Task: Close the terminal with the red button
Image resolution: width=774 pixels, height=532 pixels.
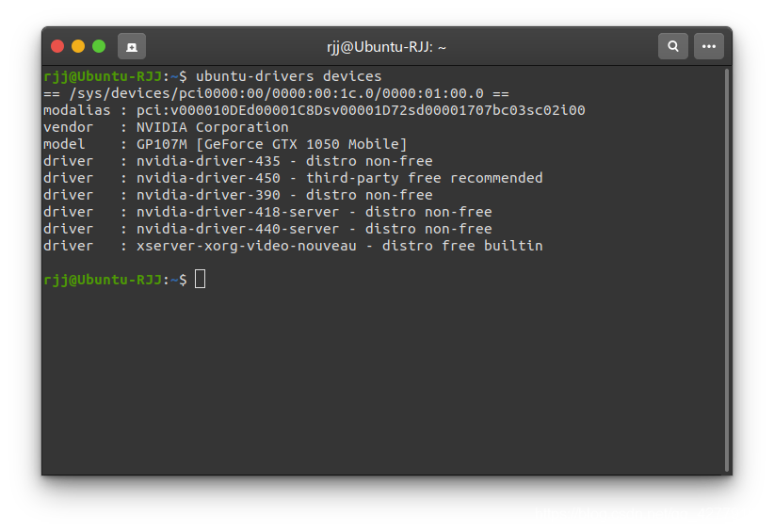Action: pos(57,46)
